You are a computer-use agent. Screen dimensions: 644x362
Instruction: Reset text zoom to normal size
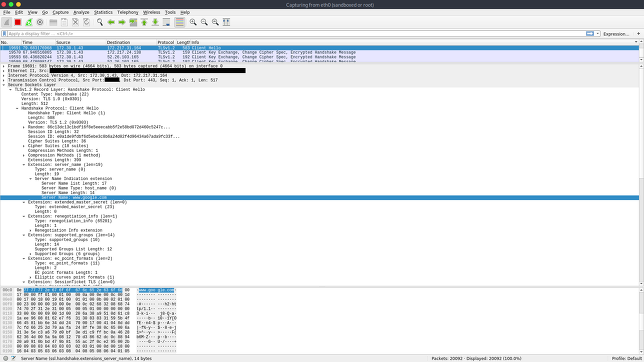(x=215, y=22)
